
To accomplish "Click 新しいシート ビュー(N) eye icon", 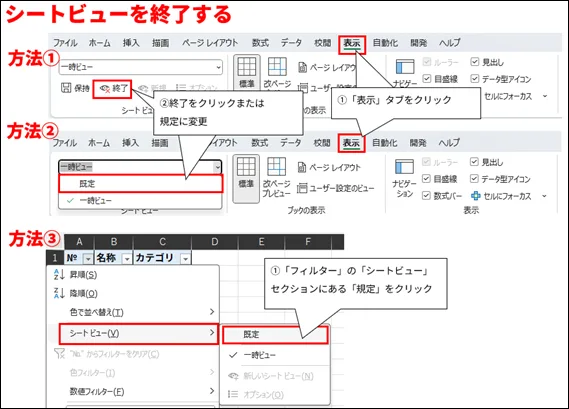I will click(233, 376).
